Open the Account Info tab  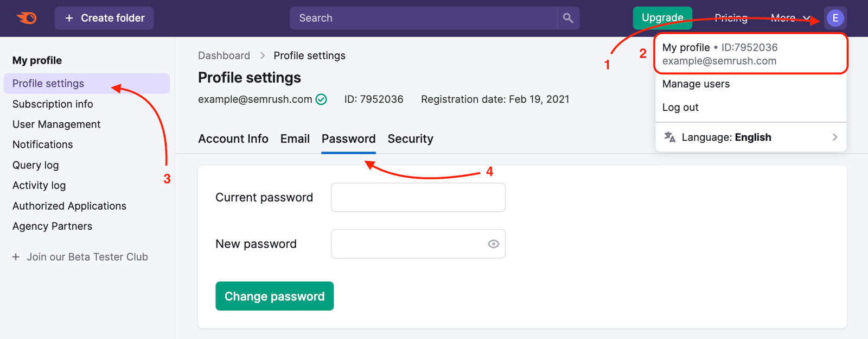point(233,139)
